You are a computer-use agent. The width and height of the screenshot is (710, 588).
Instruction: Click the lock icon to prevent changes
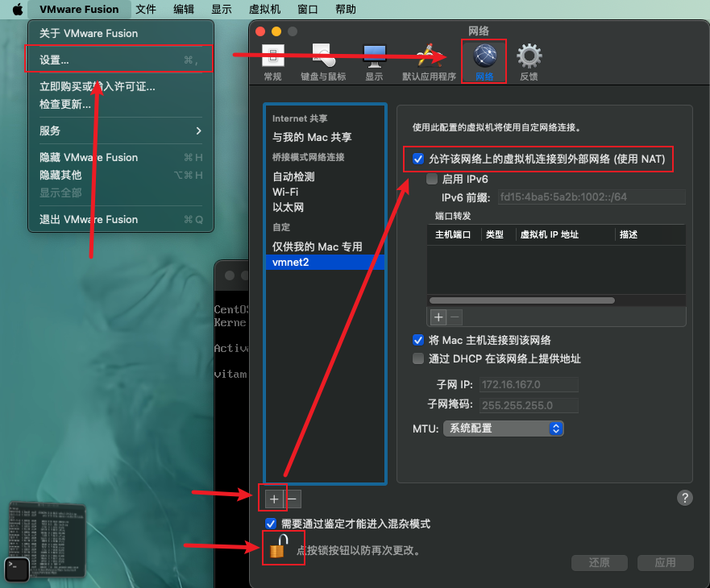(279, 546)
